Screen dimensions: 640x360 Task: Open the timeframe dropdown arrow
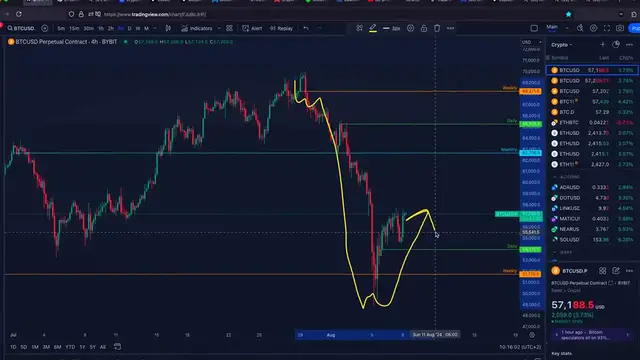tap(155, 29)
